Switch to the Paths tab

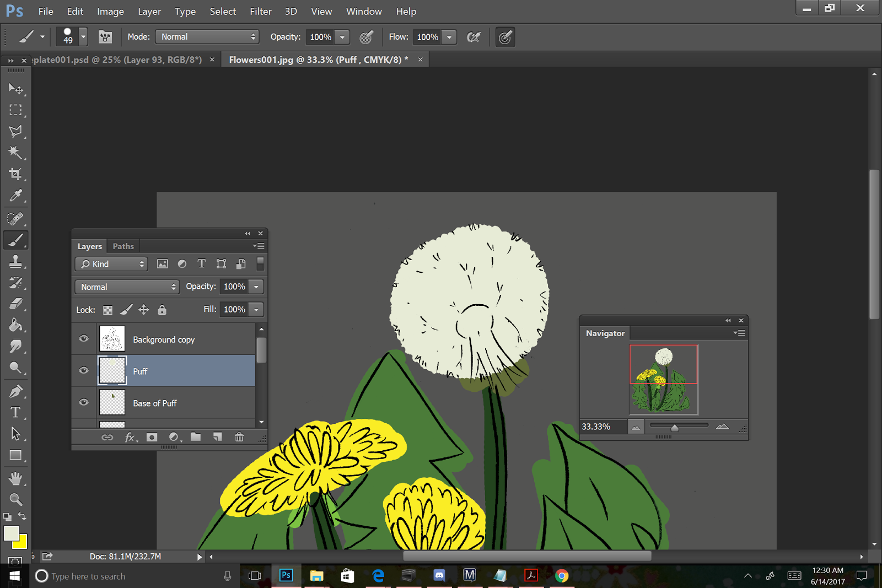(123, 246)
